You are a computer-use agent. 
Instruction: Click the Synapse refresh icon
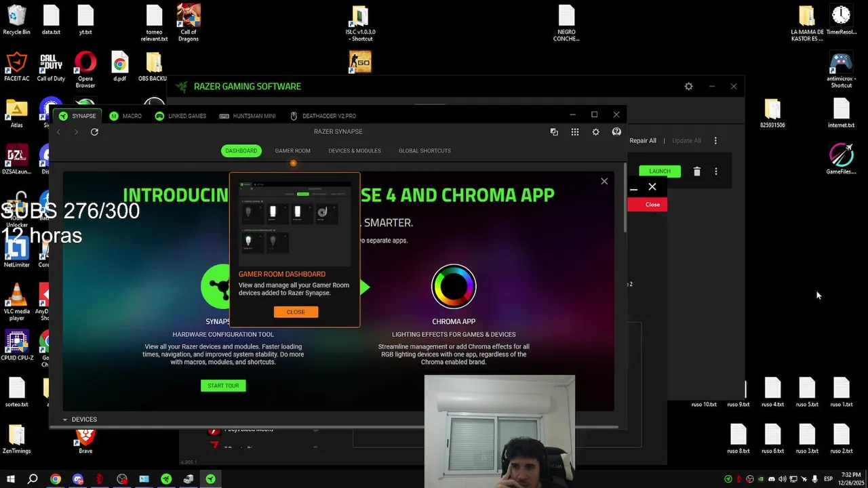(94, 131)
